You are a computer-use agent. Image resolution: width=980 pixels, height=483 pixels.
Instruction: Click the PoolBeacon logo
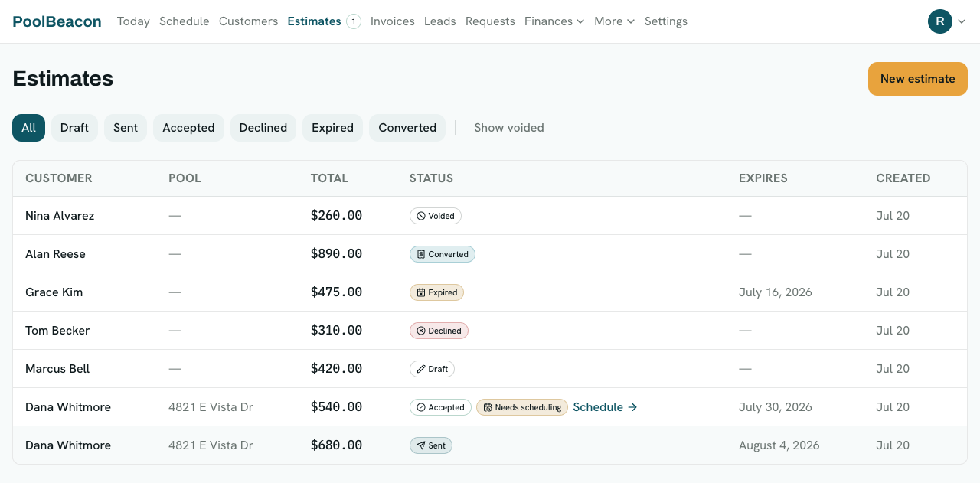[57, 21]
